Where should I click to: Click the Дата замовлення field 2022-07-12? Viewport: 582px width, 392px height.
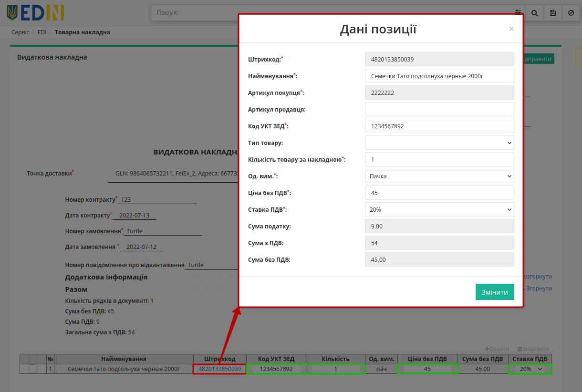pyautogui.click(x=141, y=247)
